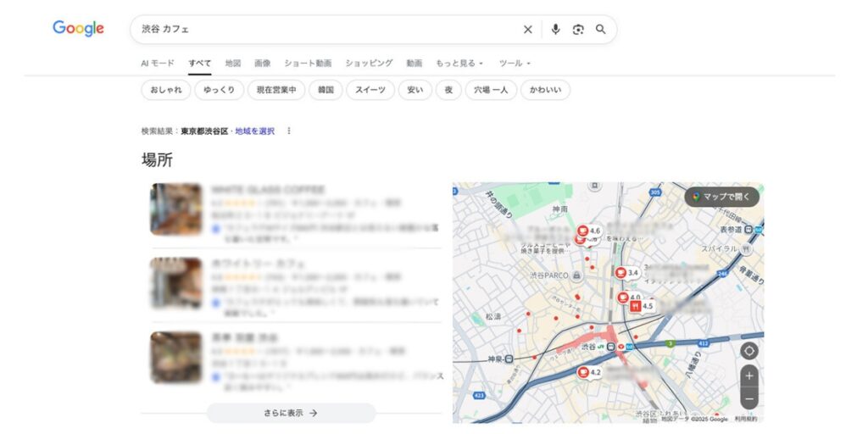868x434 pixels.
Task: Open the three-dot menu beside 地域を選択
Action: click(x=289, y=131)
